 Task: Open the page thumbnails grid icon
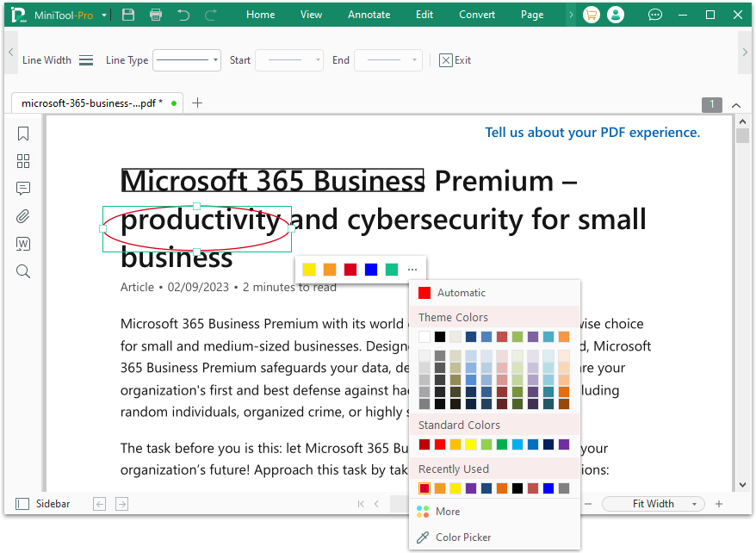coord(23,161)
